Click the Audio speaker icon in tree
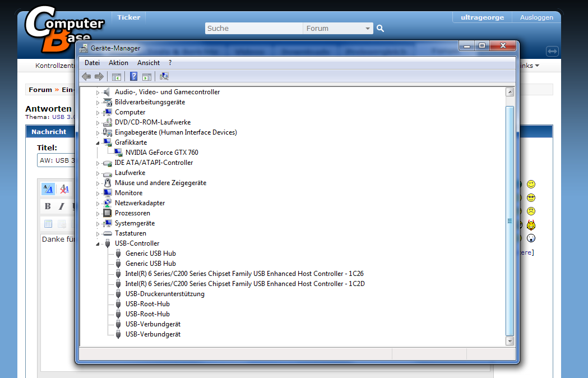 point(107,92)
